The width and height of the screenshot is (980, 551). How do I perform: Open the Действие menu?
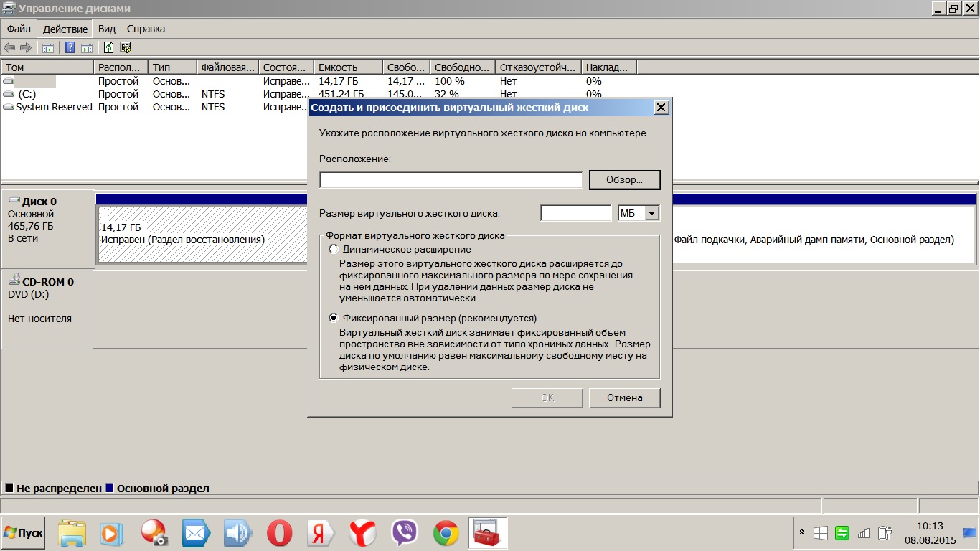tap(65, 29)
